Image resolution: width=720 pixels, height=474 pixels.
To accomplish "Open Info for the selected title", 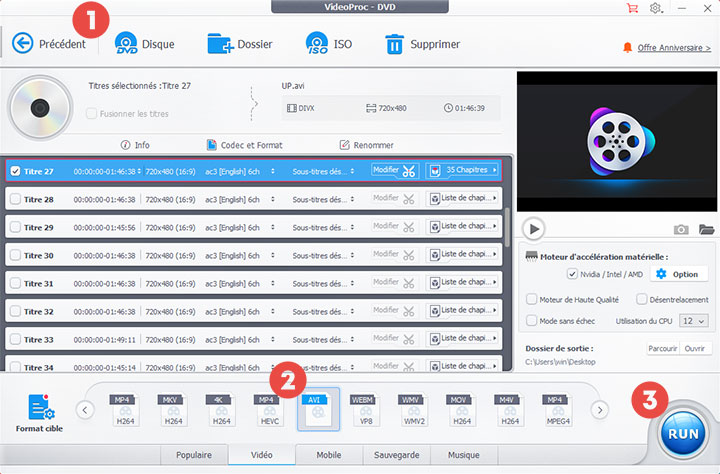I will [x=135, y=145].
